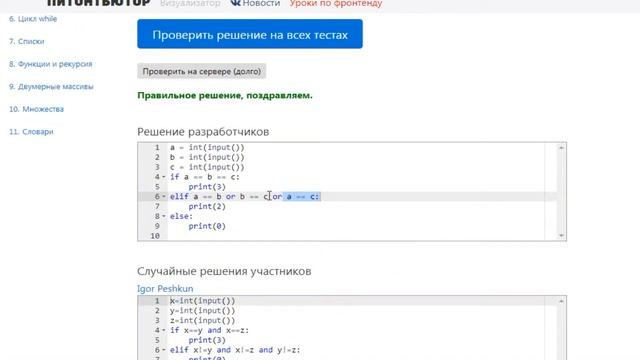This screenshot has width=640, height=360.
Task: Collapse fold arrow at line 6 in developers' solution
Action: [164, 197]
